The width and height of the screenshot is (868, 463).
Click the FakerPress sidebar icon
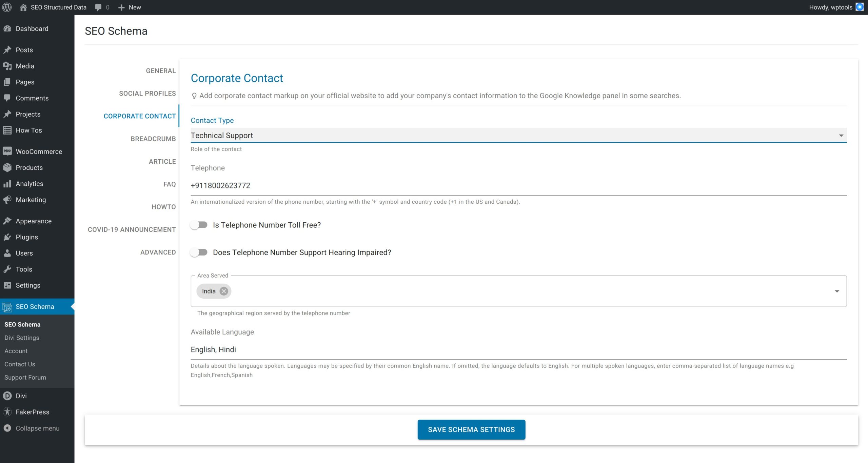[x=7, y=412]
